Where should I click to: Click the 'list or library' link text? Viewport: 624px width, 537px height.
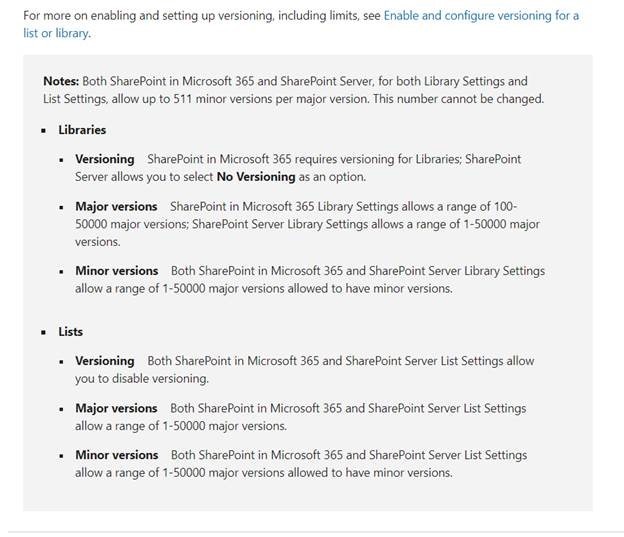point(56,33)
